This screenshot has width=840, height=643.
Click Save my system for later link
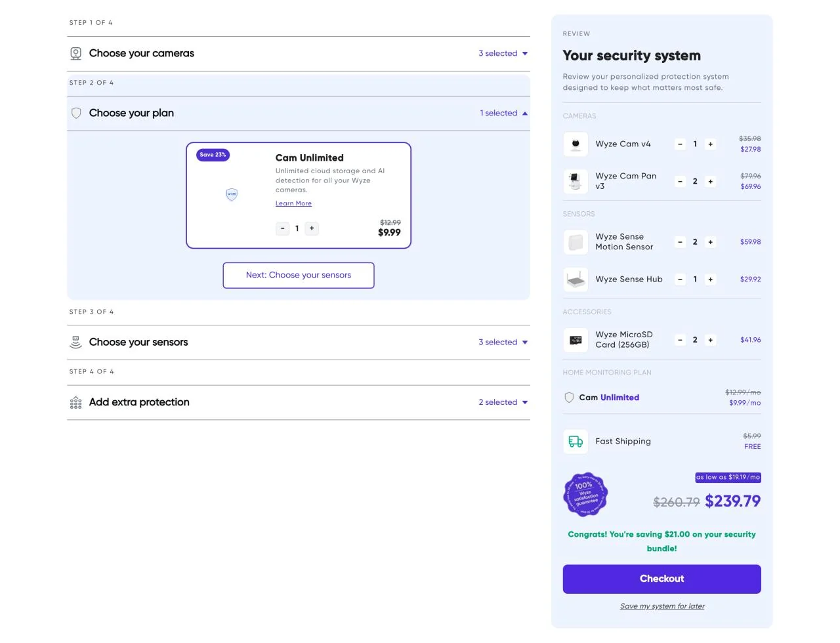pos(662,606)
